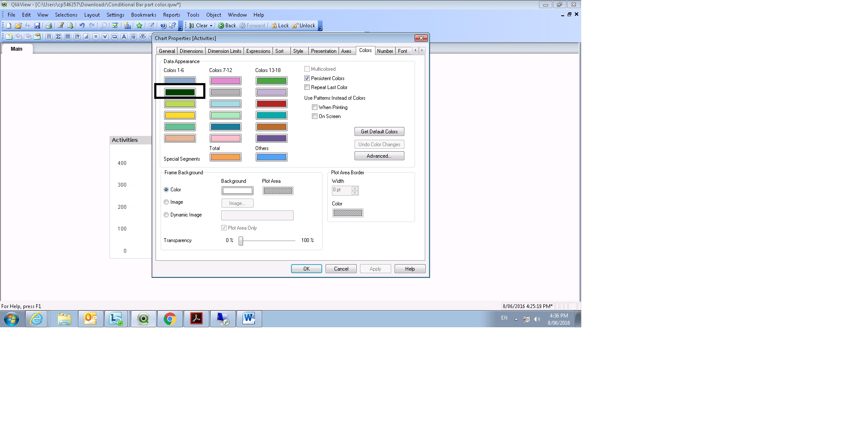Create a Table Box object
Screen dimensions: 868x444
(68, 37)
